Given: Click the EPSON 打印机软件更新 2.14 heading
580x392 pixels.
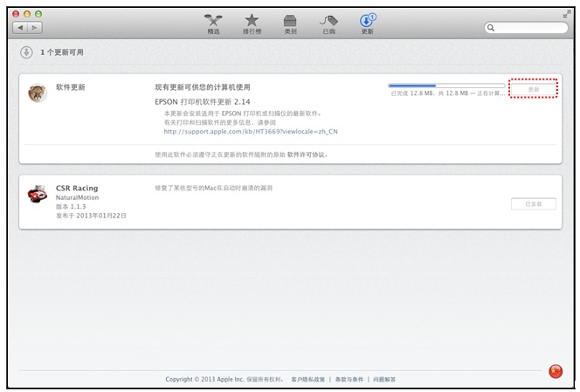Looking at the screenshot, I should point(203,101).
